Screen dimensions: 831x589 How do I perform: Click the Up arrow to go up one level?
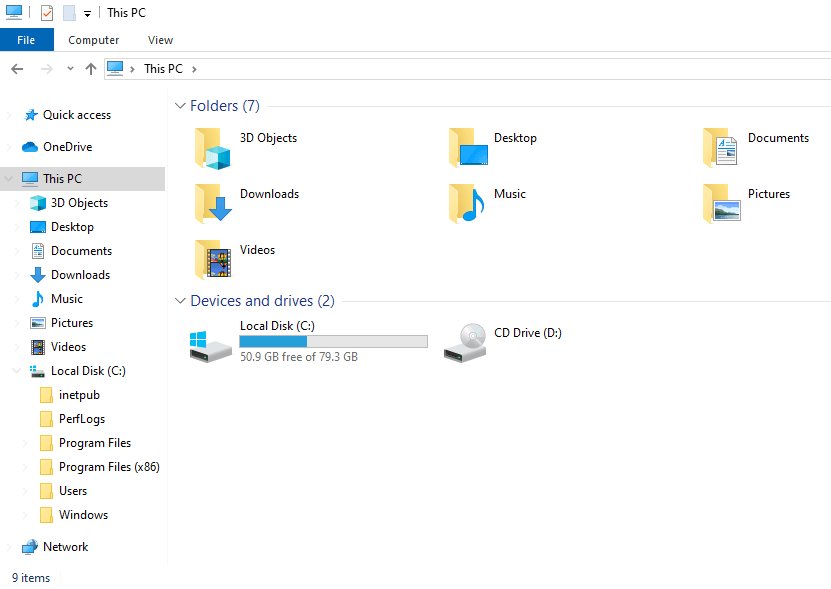click(90, 68)
